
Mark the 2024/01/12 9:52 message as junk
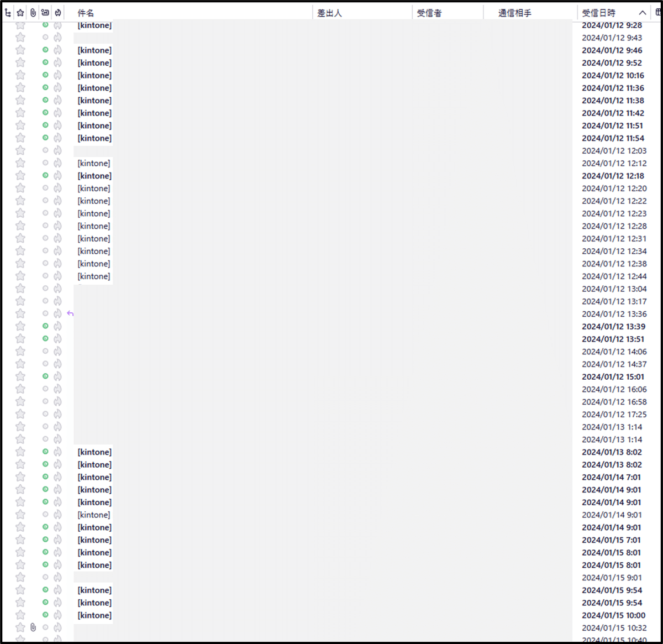point(57,62)
